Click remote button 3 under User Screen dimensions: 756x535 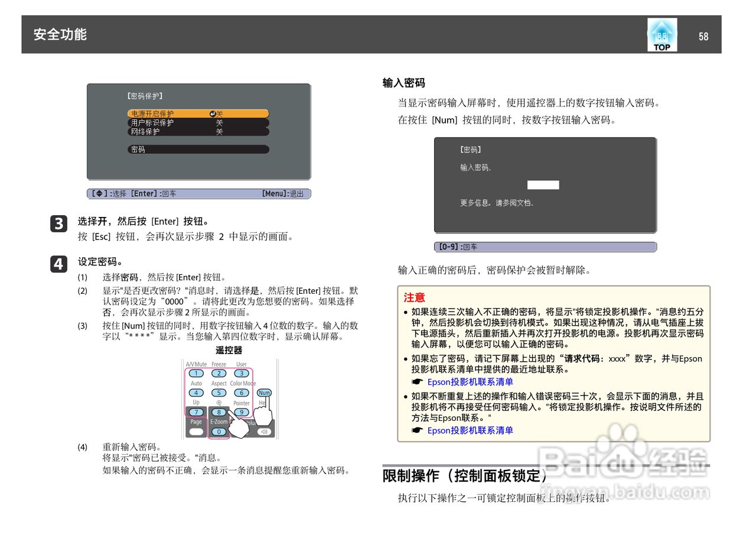pos(242,373)
